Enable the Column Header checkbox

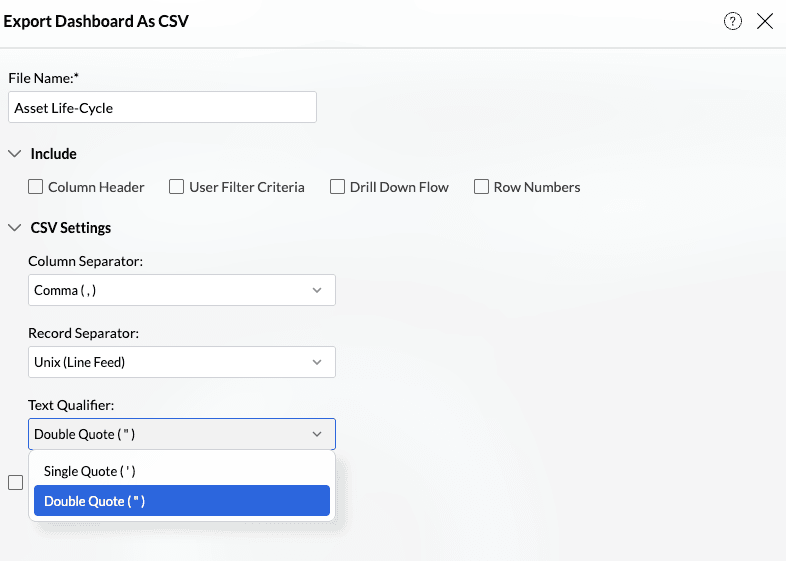pos(36,187)
